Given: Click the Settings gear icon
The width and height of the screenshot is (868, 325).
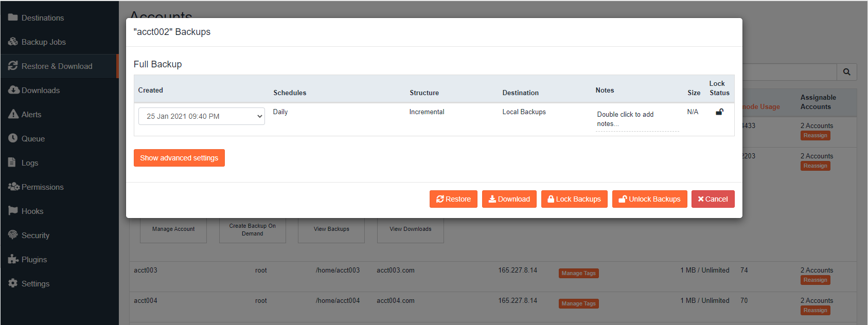Looking at the screenshot, I should (x=13, y=283).
